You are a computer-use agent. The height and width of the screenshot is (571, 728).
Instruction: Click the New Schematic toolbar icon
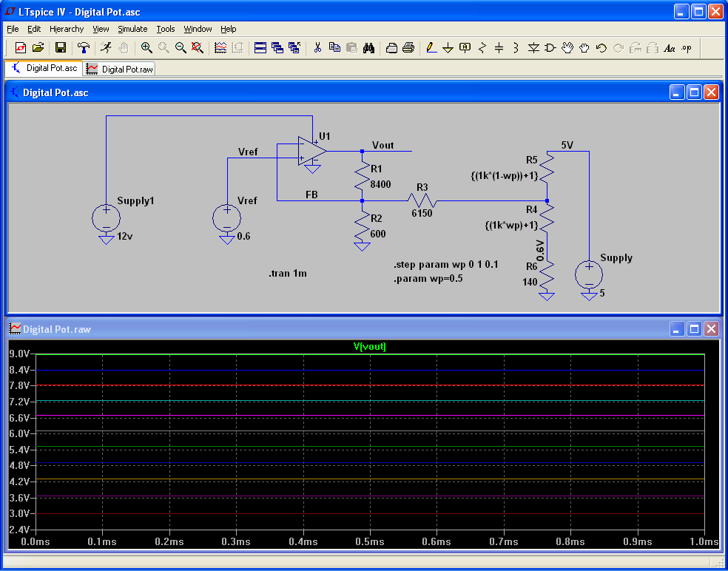click(21, 47)
